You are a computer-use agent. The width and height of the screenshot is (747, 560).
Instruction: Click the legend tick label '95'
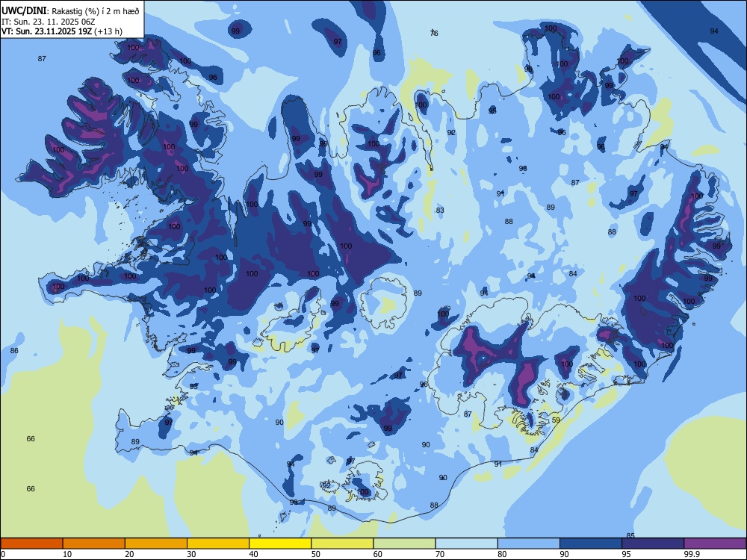(626, 554)
